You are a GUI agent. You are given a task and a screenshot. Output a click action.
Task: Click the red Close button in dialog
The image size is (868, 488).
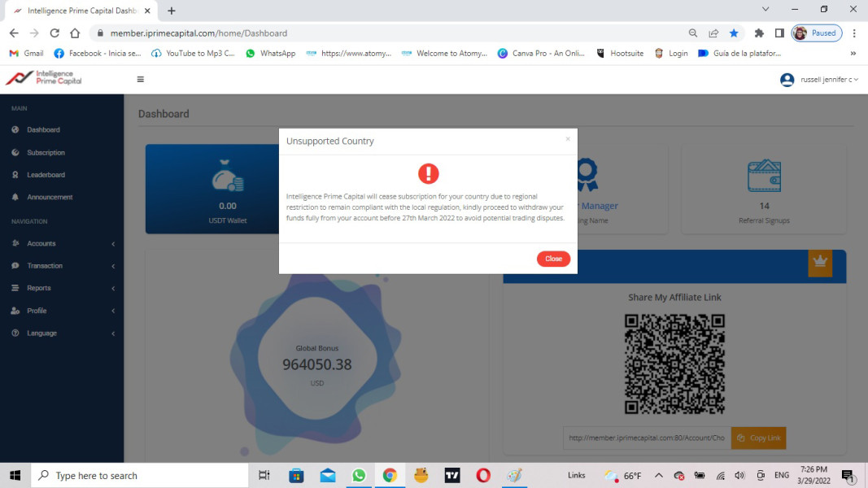point(553,259)
